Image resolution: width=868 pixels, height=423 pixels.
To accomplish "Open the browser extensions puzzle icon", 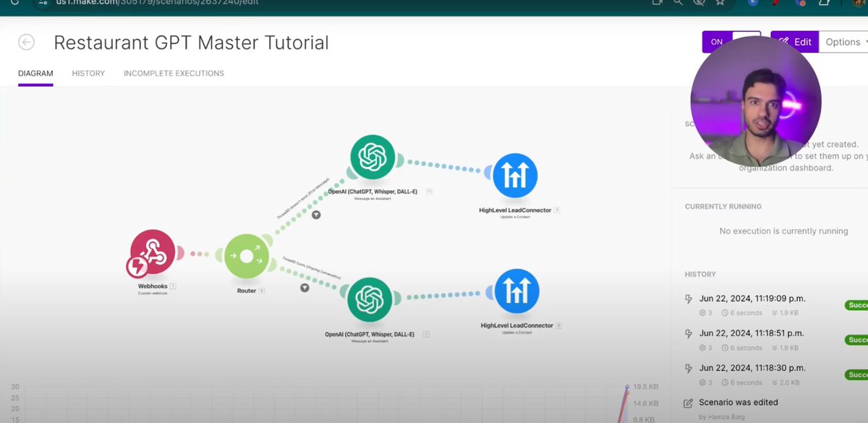I will click(x=824, y=2).
